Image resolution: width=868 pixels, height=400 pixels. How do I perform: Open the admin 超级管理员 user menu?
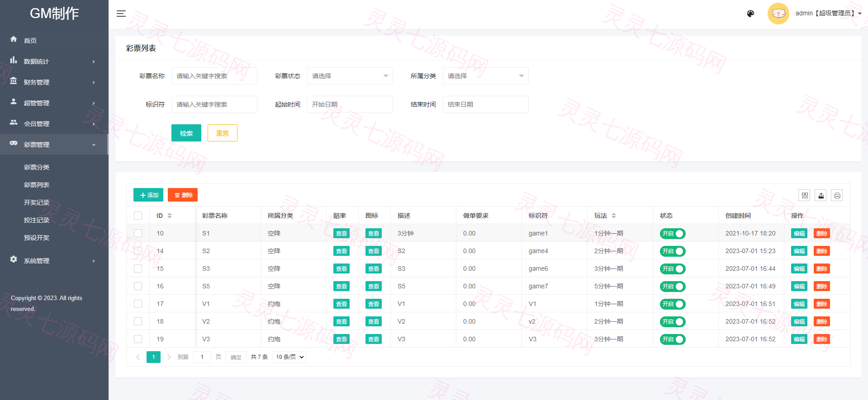click(828, 14)
